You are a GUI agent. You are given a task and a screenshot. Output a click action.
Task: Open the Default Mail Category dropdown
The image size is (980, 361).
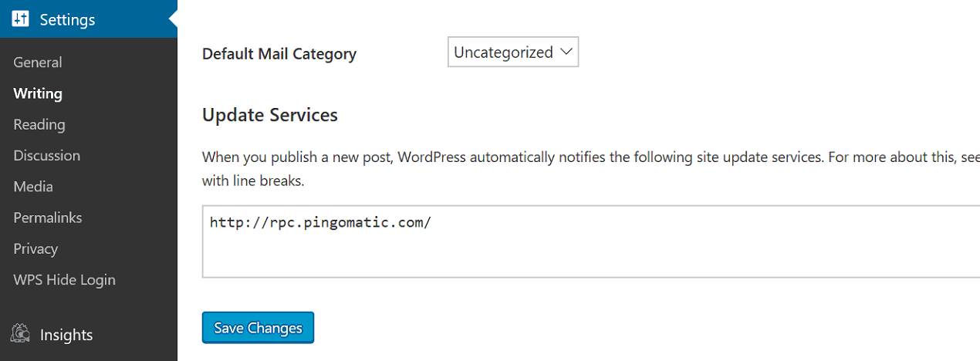(513, 52)
